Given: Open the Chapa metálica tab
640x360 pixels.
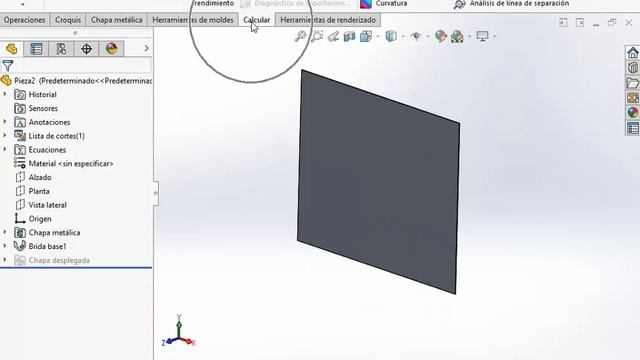Looking at the screenshot, I should tap(116, 20).
